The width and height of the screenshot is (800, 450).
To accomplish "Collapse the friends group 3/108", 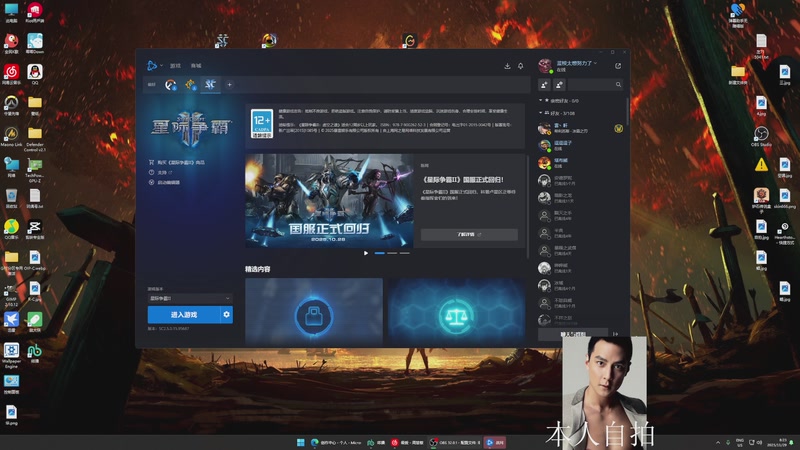I will click(557, 113).
